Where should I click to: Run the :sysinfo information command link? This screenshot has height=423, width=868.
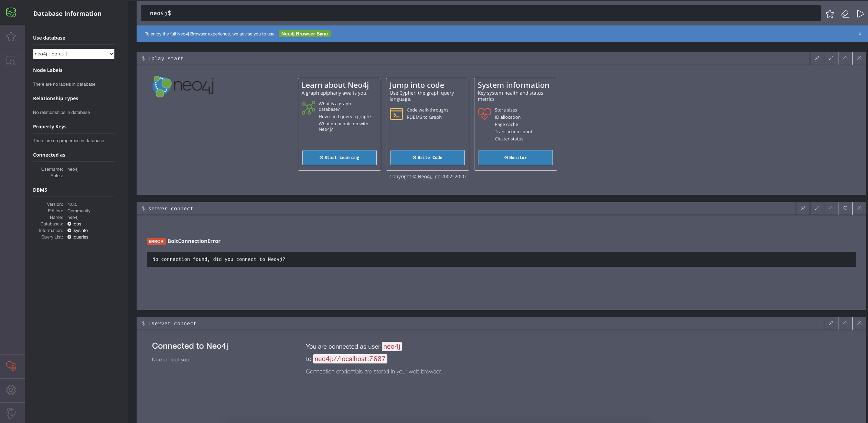pyautogui.click(x=80, y=230)
